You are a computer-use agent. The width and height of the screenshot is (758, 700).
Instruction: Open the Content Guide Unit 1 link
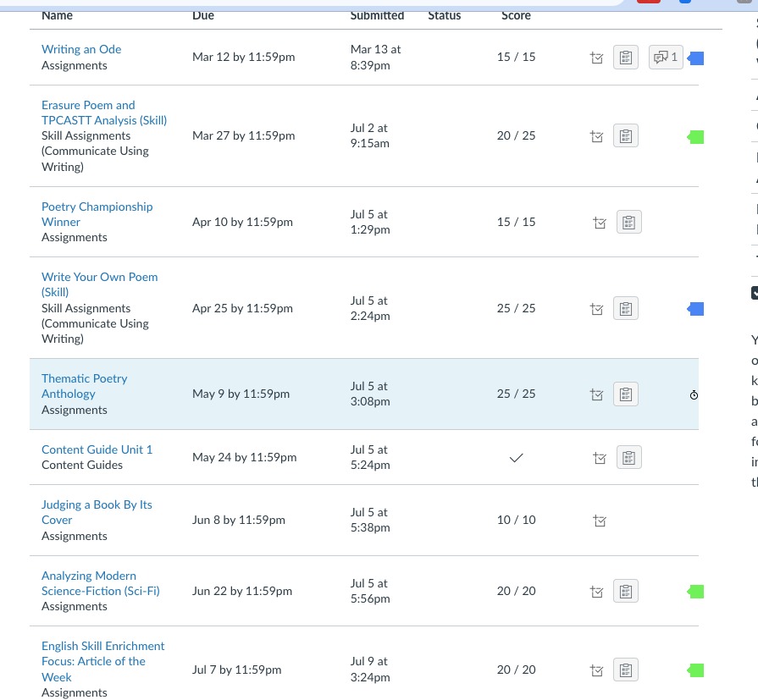point(97,449)
